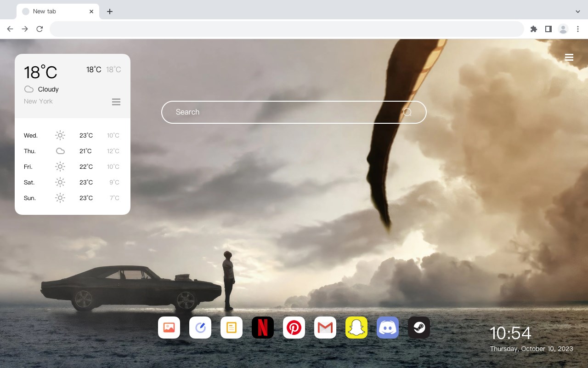Click the search magnifier icon

click(x=407, y=112)
